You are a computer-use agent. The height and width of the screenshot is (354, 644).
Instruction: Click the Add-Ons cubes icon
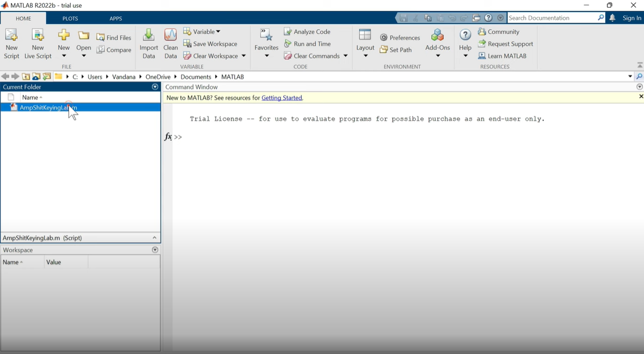coord(437,35)
